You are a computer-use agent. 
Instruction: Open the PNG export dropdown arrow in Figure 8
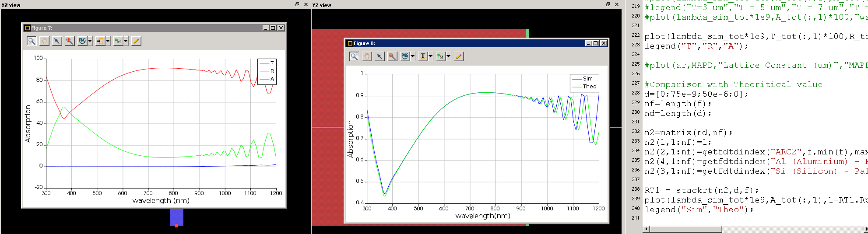click(x=413, y=56)
